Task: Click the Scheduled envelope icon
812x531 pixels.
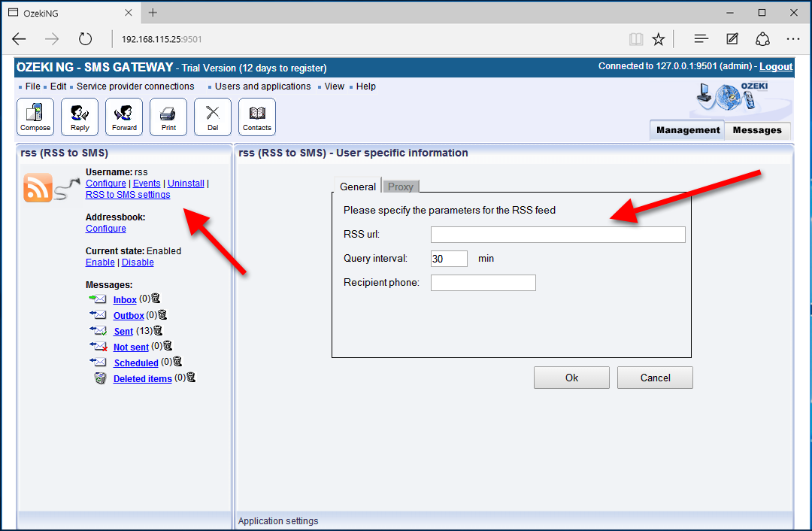Action: click(98, 362)
